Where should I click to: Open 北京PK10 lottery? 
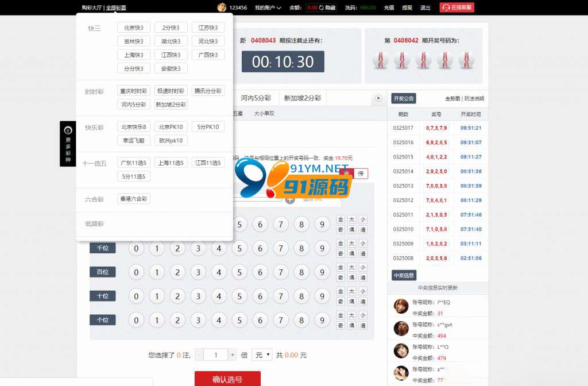pos(171,127)
